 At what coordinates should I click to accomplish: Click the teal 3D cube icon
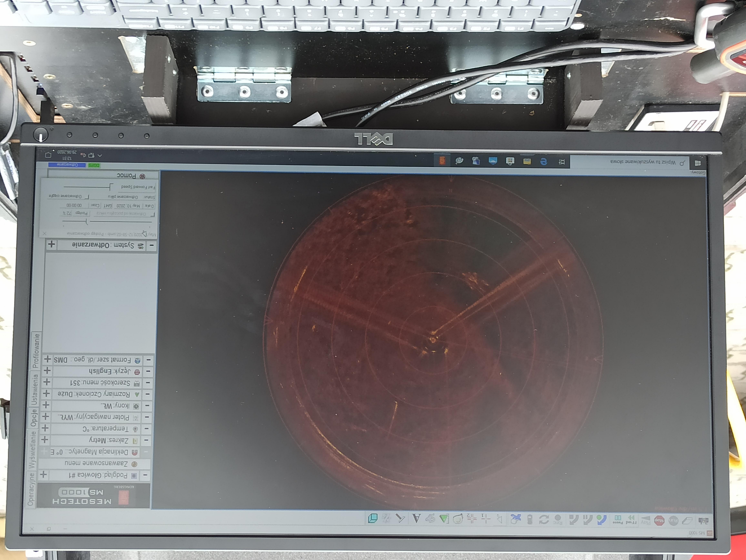point(373,518)
